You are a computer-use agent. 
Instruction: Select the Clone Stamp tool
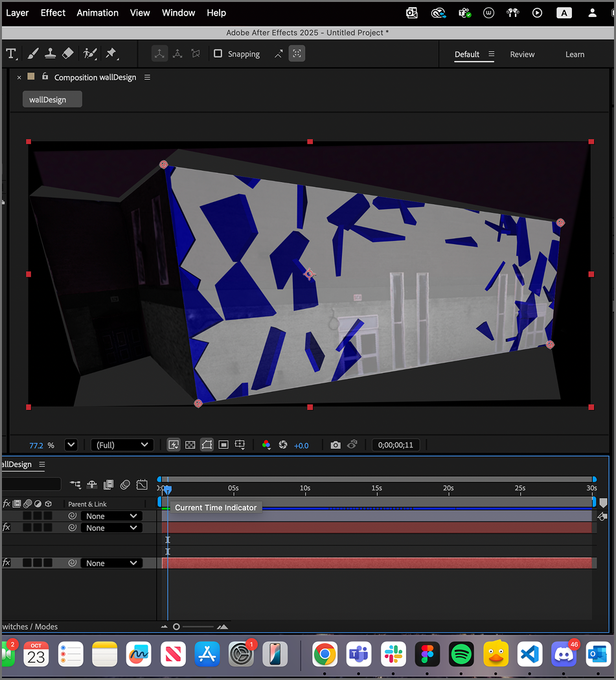[50, 54]
